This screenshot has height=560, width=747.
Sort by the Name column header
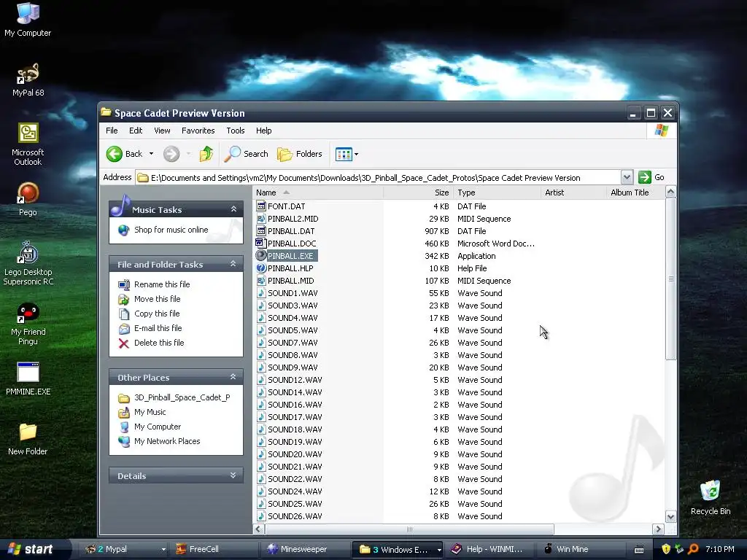coord(318,192)
